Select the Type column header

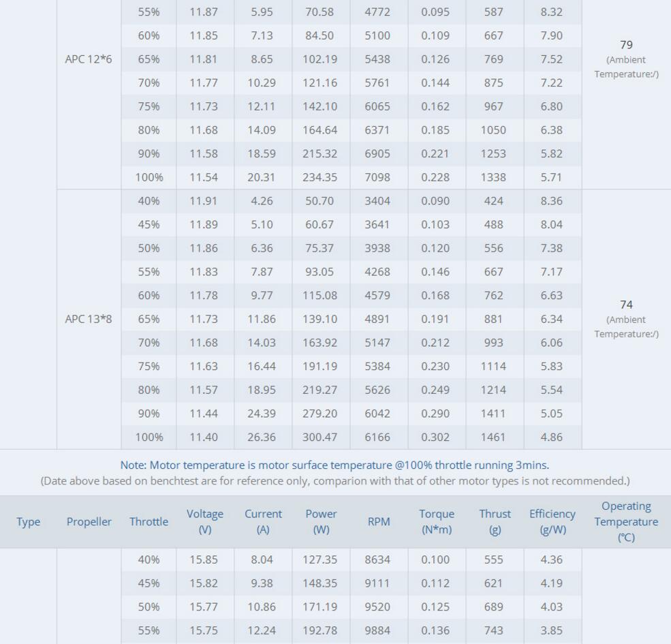tap(28, 522)
